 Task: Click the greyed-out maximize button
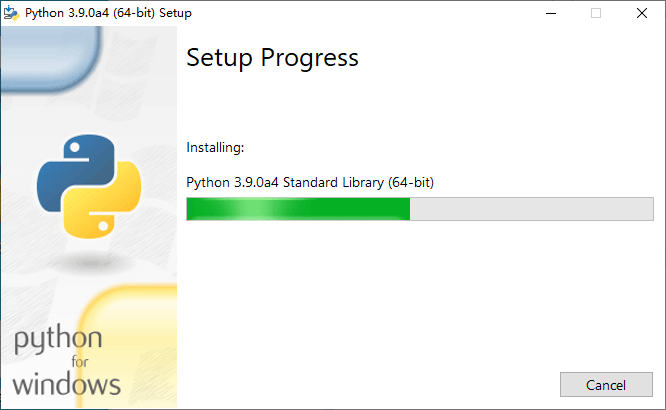coord(596,13)
